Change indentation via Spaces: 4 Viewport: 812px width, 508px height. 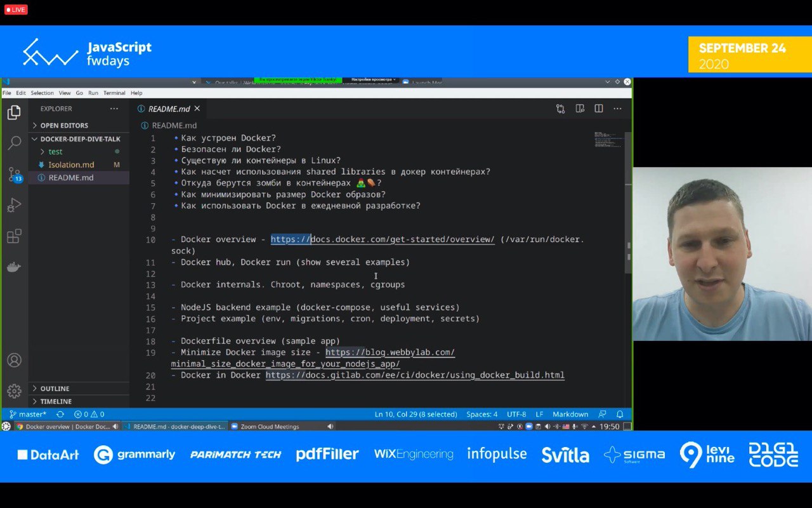[482, 414]
